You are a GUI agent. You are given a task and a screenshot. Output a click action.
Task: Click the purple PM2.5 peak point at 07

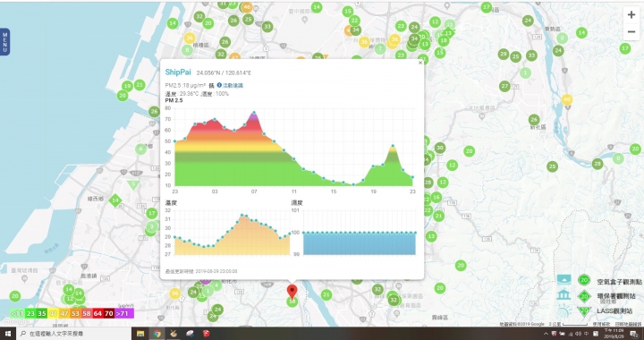[254, 113]
